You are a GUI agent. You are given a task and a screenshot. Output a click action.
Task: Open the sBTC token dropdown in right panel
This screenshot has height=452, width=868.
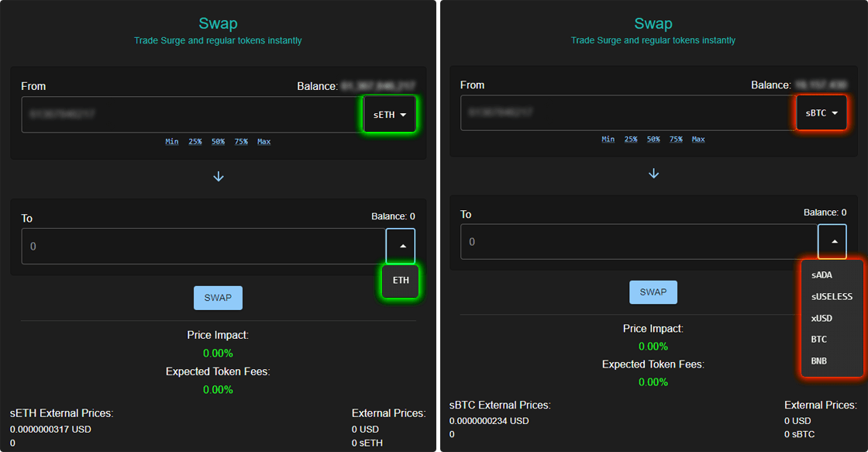[821, 113]
